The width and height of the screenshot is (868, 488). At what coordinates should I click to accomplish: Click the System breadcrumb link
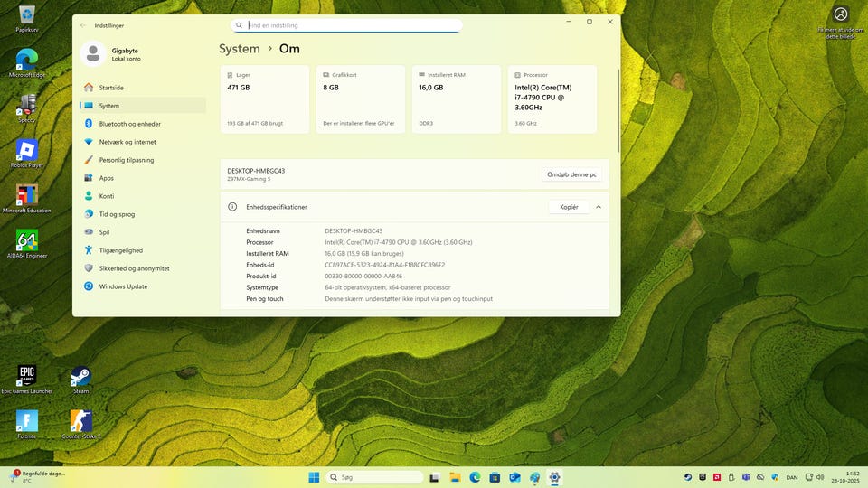239,49
